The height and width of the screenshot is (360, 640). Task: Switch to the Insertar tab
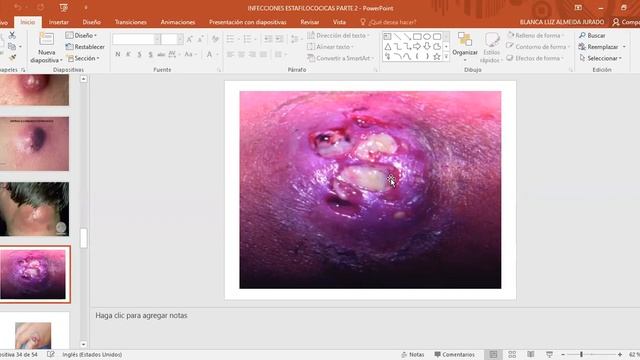point(59,22)
